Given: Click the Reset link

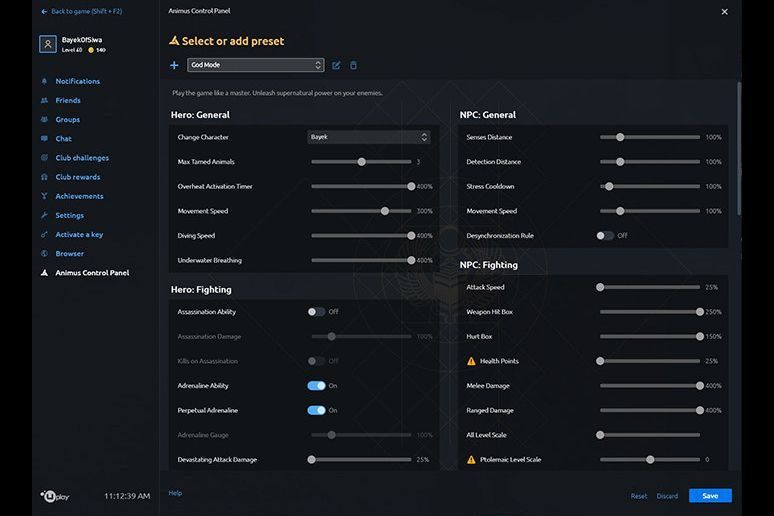Looking at the screenshot, I should (639, 496).
